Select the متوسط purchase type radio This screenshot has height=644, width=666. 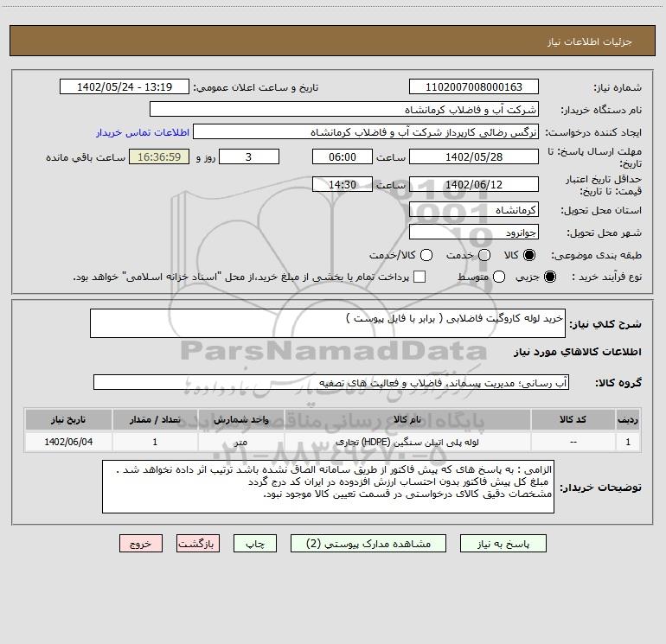pos(499,277)
